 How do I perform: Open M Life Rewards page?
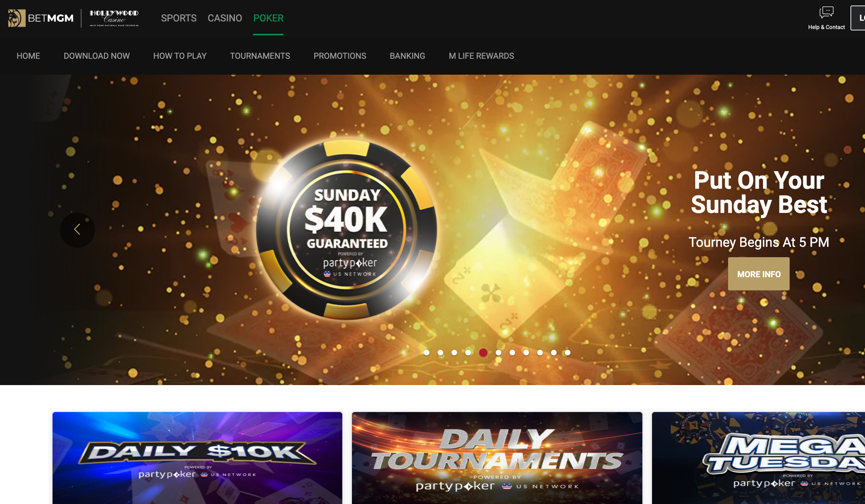click(x=481, y=56)
